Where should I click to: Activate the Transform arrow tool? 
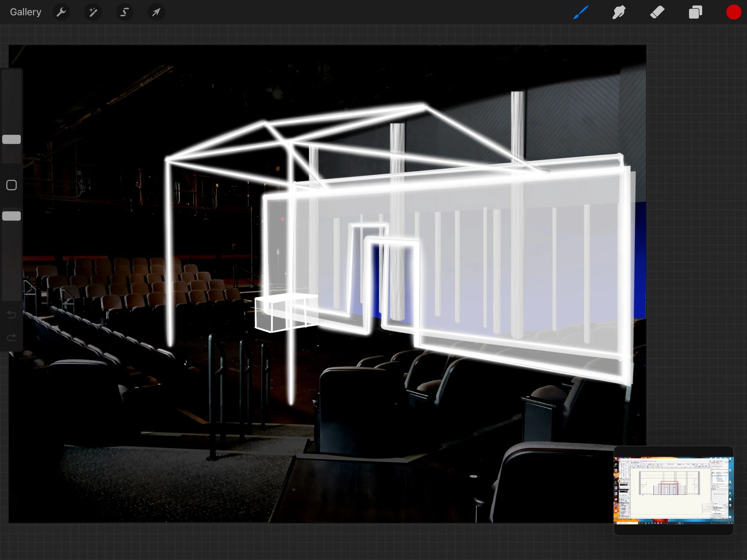[x=156, y=13]
